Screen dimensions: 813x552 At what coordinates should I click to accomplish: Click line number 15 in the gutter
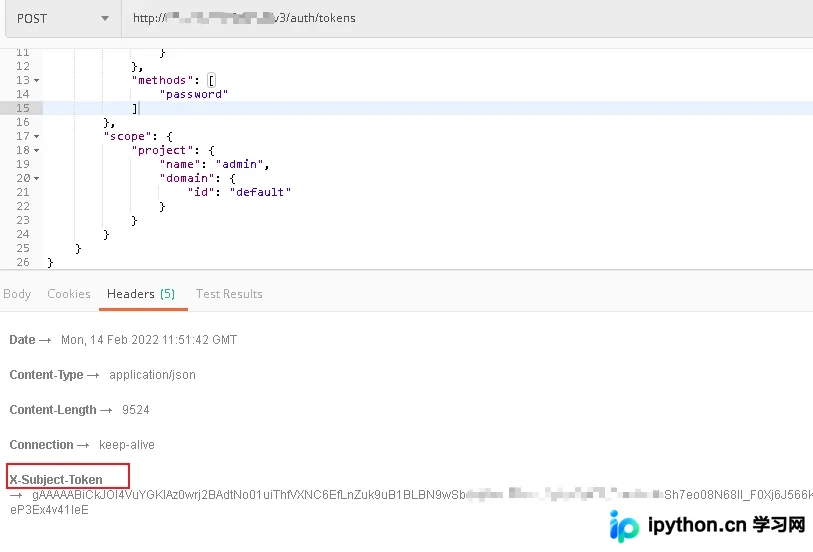click(x=23, y=108)
